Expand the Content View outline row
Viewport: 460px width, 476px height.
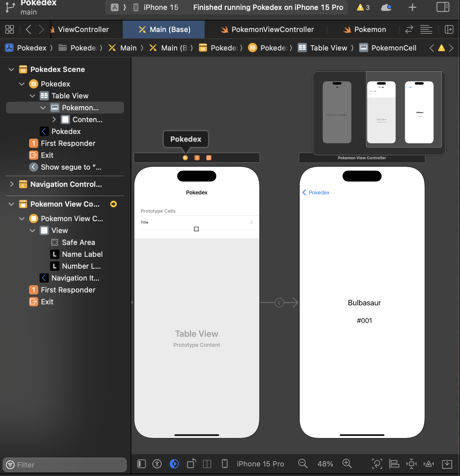54,119
